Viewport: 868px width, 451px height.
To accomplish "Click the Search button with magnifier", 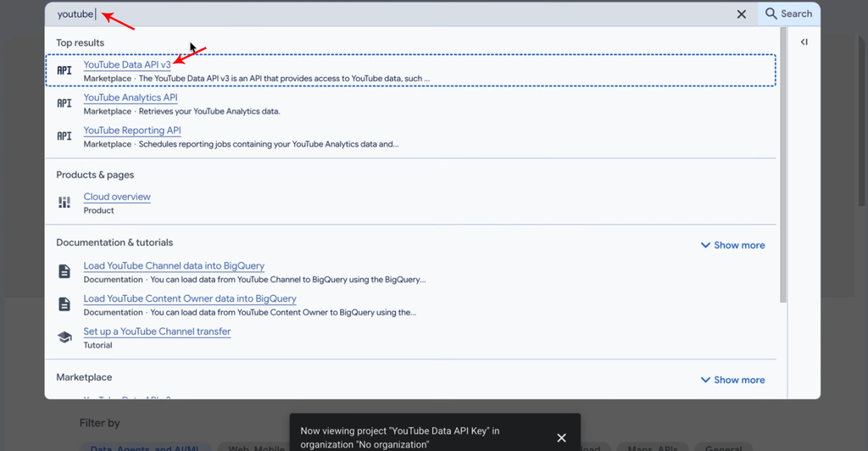I will point(789,14).
